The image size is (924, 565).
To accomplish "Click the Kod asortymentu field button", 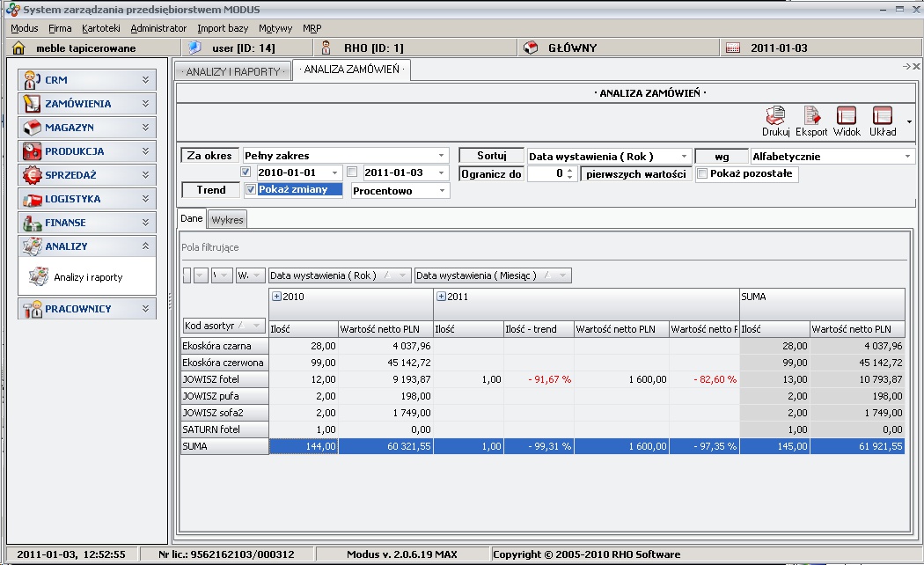I will click(224, 326).
